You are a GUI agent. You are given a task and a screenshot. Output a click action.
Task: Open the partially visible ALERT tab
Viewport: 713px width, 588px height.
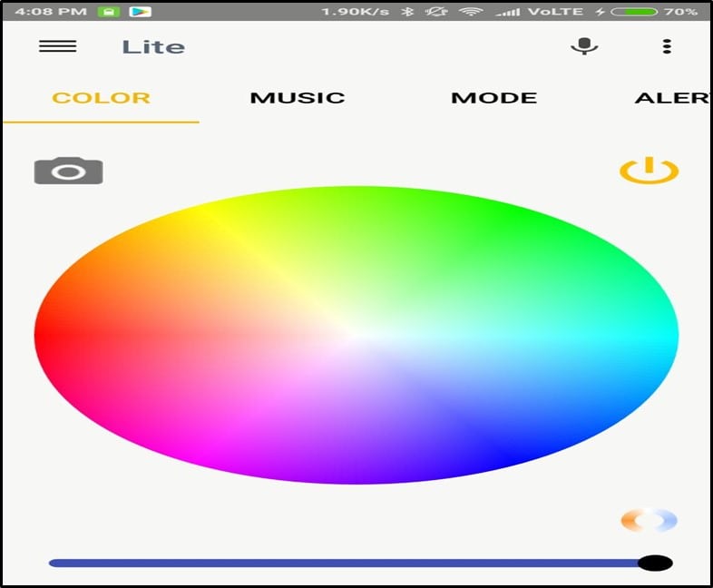click(x=671, y=98)
